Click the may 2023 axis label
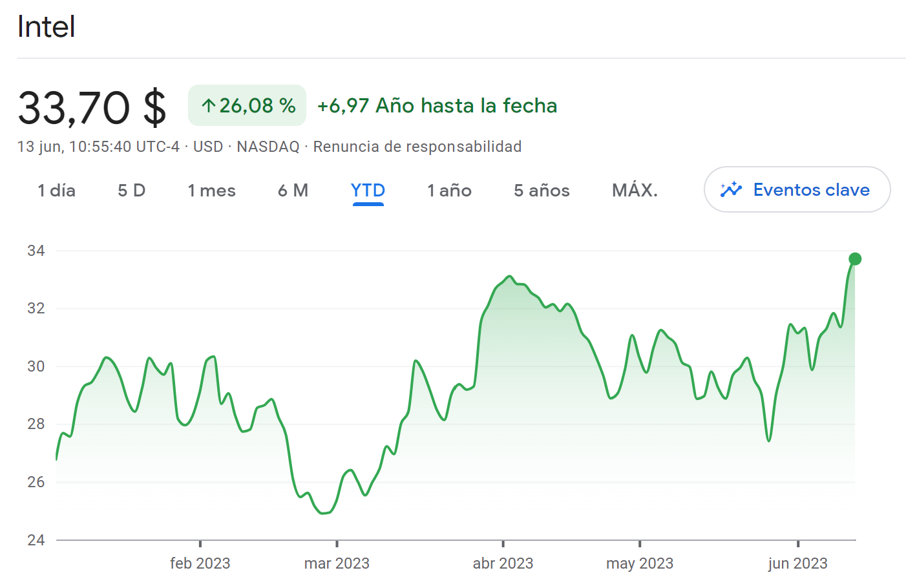 click(x=639, y=563)
